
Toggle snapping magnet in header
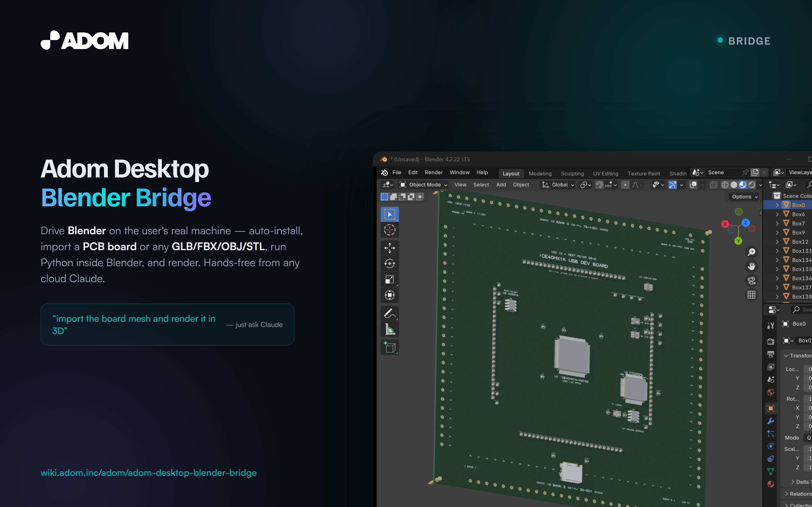point(599,185)
